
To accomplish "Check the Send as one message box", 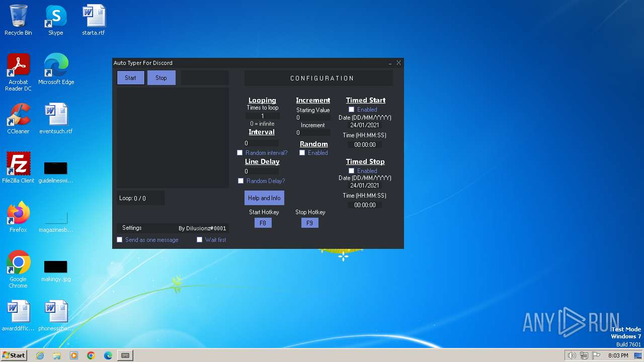I will point(119,240).
